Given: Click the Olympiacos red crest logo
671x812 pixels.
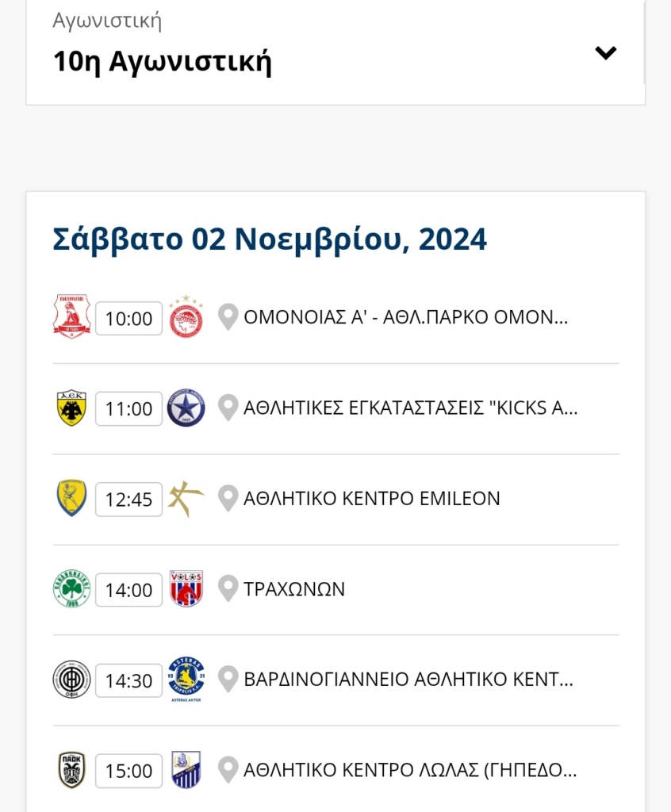Looking at the screenshot, I should [186, 317].
